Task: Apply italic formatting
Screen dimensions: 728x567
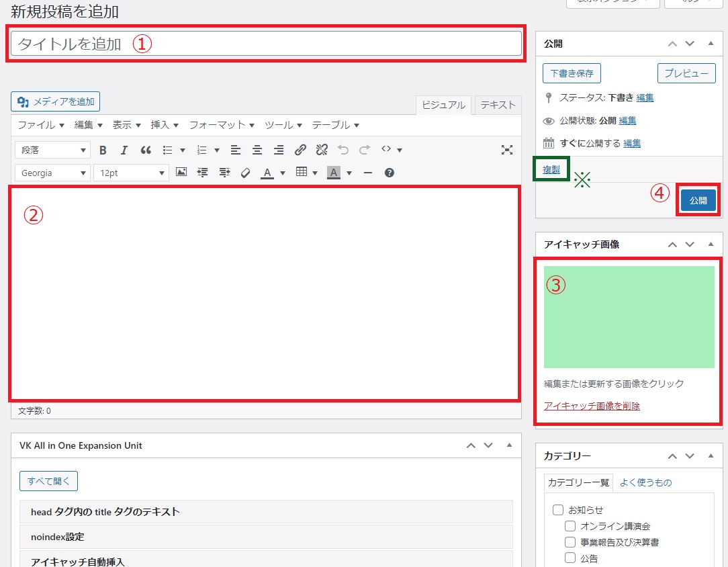Action: pyautogui.click(x=124, y=150)
